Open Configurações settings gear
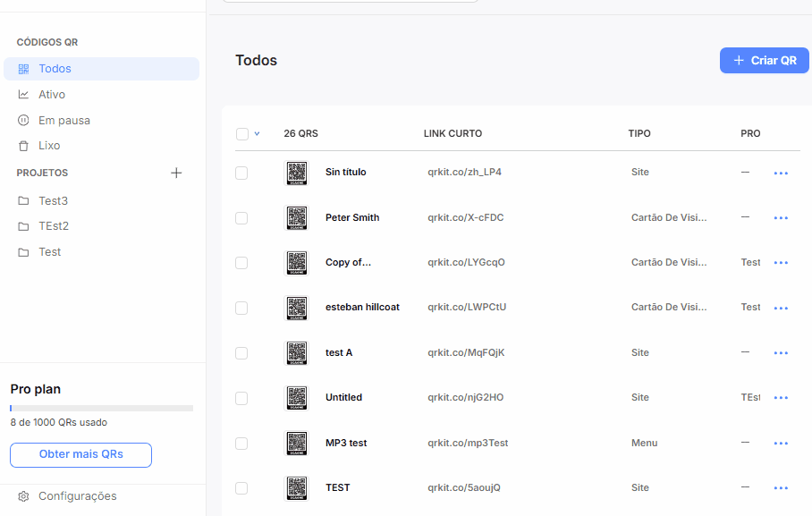Image resolution: width=812 pixels, height=516 pixels. (24, 496)
